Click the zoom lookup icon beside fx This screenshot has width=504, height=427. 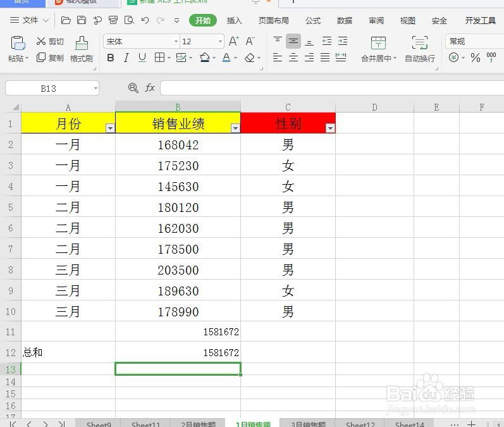point(133,88)
